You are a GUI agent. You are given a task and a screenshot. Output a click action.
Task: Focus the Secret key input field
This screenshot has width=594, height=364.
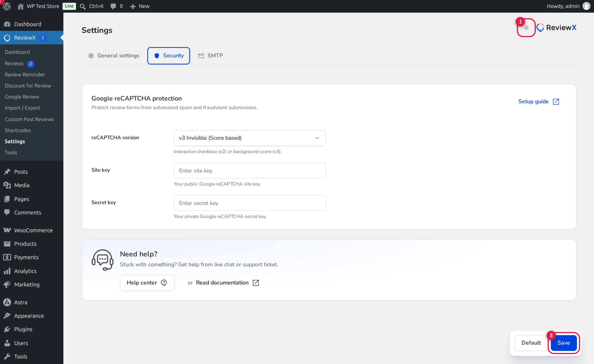point(249,203)
